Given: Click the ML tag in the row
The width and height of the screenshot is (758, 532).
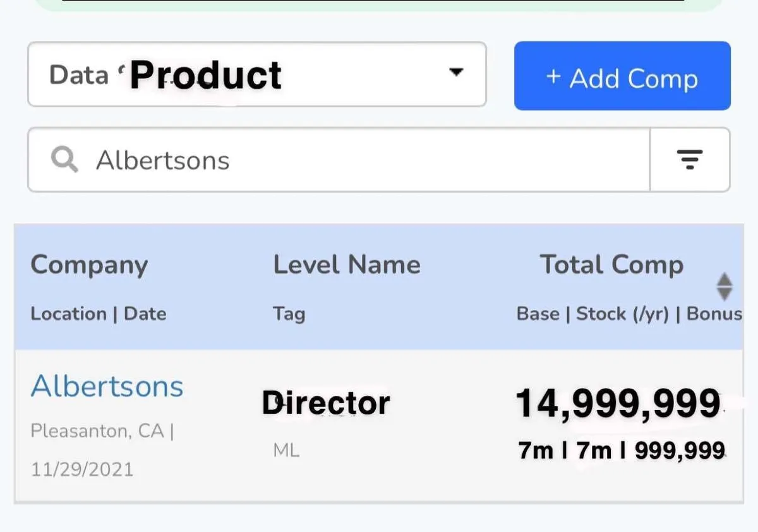Looking at the screenshot, I should (286, 450).
